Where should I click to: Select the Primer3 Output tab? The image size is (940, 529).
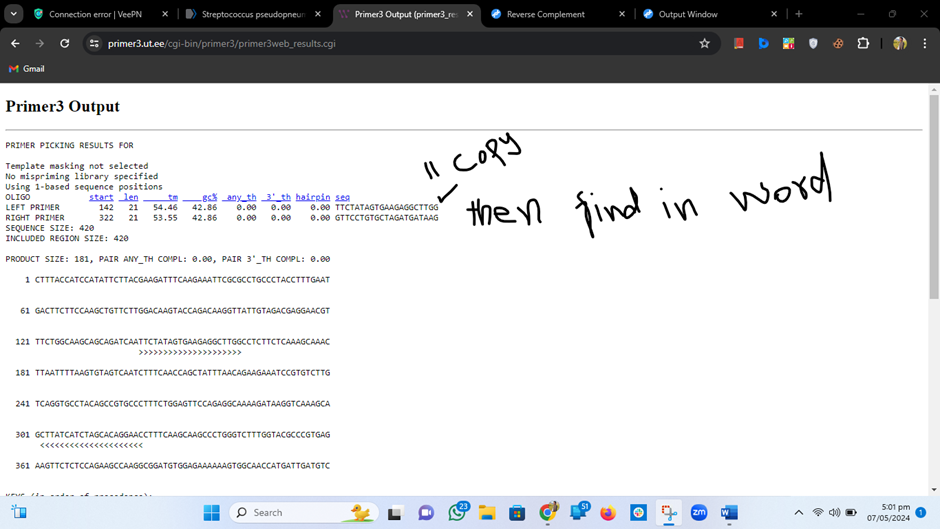tap(406, 14)
